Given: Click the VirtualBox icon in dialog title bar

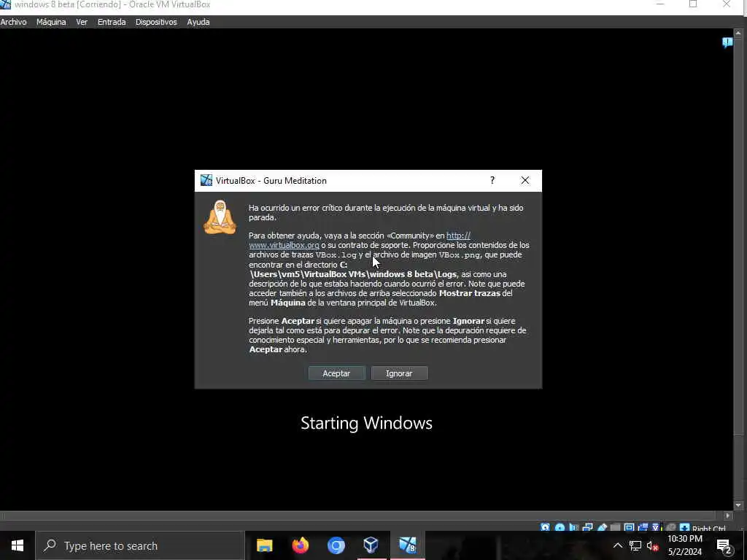Looking at the screenshot, I should click(x=206, y=181).
